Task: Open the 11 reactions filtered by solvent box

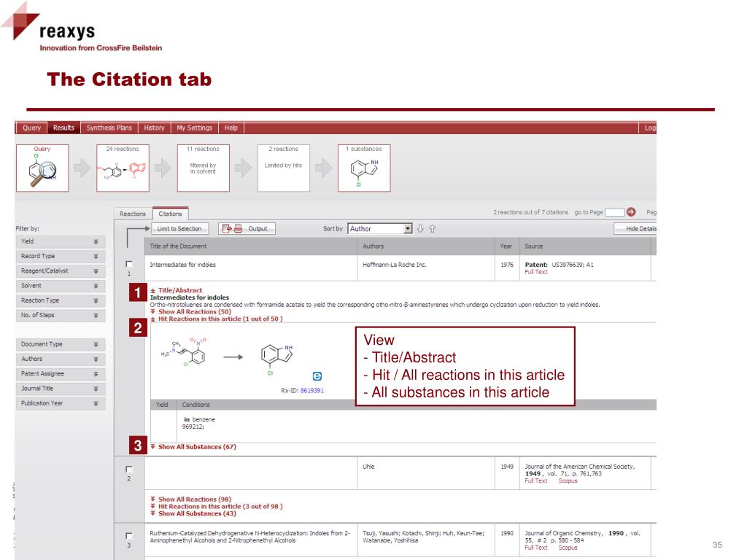Action: click(x=203, y=168)
